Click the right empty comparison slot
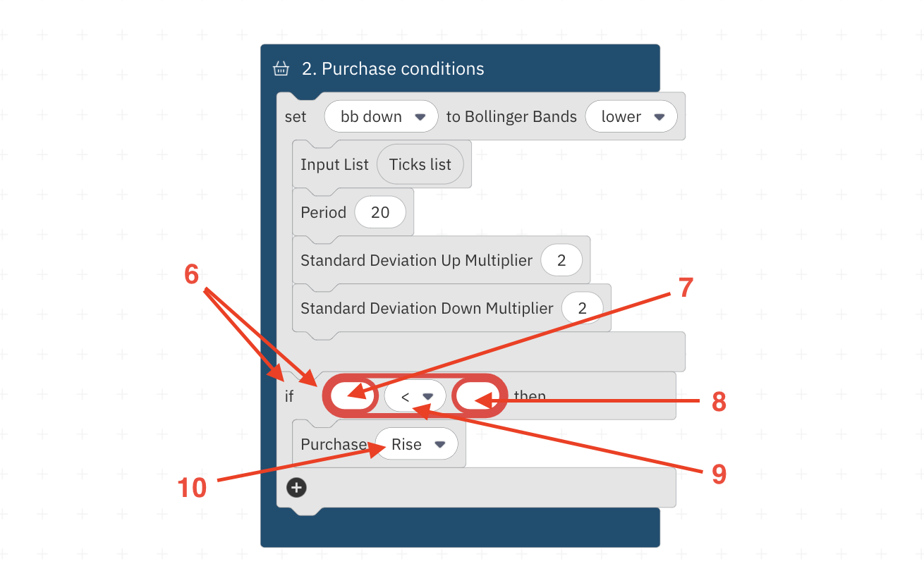The width and height of the screenshot is (924, 571). point(480,395)
